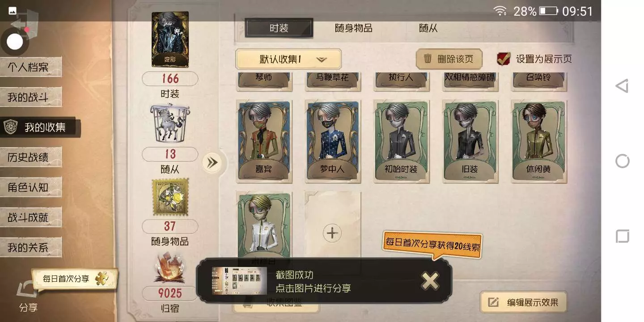The height and width of the screenshot is (322, 644).
Task: Toggle the 设置为展示页 checkbox
Action: (x=504, y=59)
